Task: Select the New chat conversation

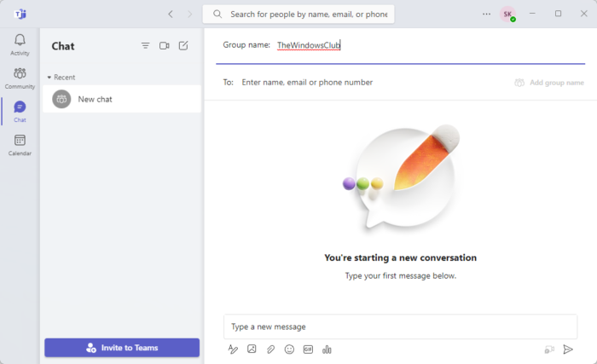Action: 122,99
